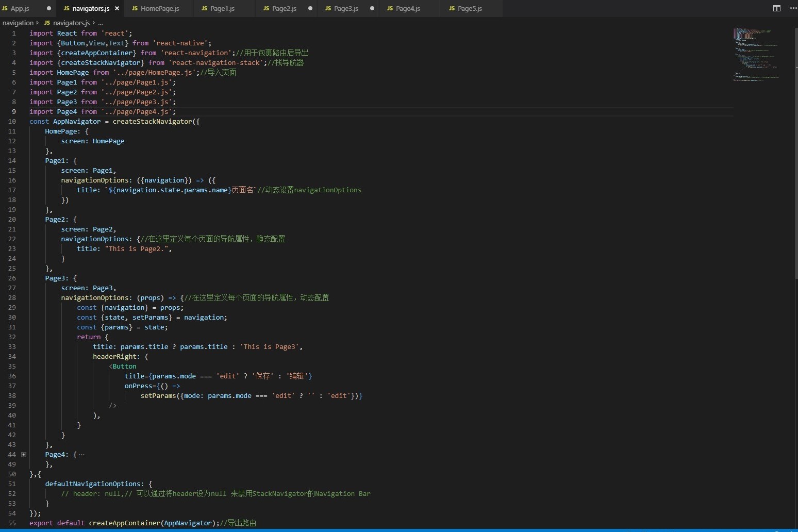Click the unsaved dot on Page2.js tab
798x532 pixels.
pos(310,8)
